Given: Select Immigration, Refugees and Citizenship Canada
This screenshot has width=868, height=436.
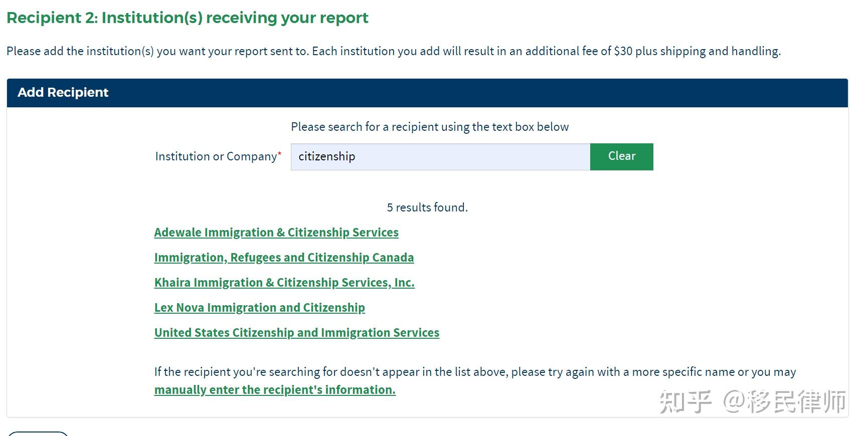Looking at the screenshot, I should [x=284, y=258].
